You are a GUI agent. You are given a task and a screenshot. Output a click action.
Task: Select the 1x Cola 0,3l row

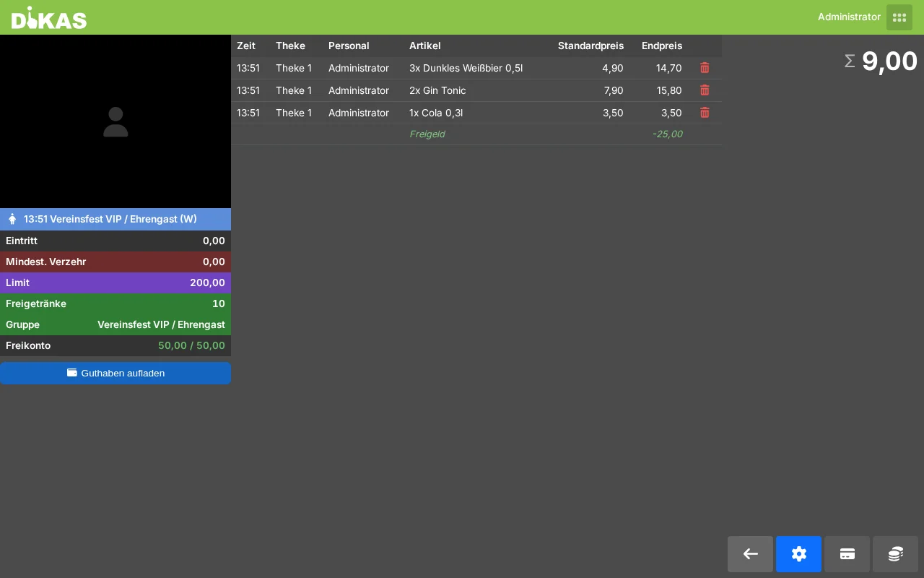(x=476, y=113)
